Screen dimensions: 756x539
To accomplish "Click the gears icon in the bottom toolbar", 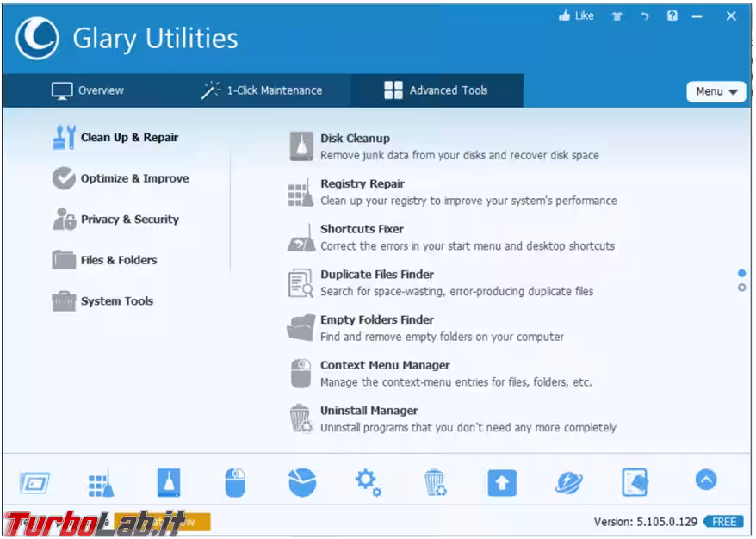I will 368,483.
